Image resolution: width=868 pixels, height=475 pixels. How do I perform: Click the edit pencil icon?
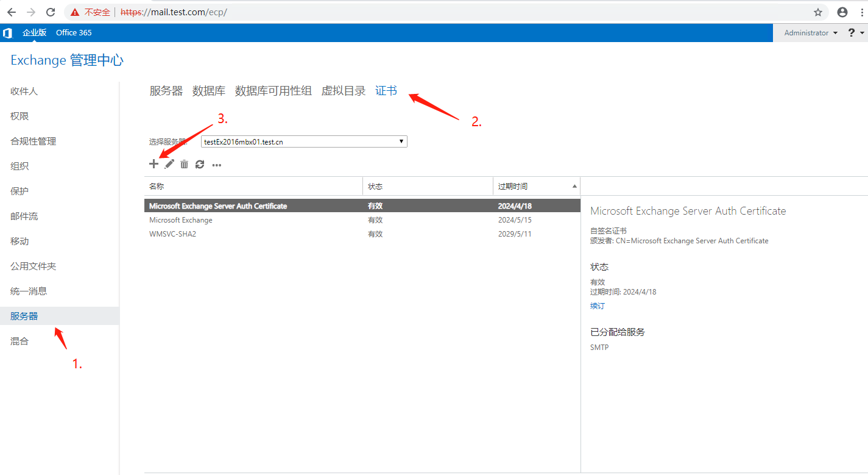click(x=169, y=164)
